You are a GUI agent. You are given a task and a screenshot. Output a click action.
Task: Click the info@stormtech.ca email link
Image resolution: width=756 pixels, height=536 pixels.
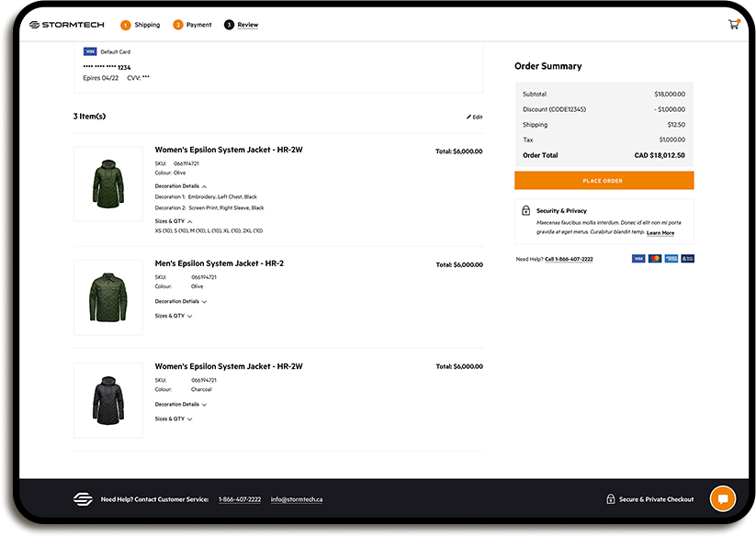tap(297, 499)
